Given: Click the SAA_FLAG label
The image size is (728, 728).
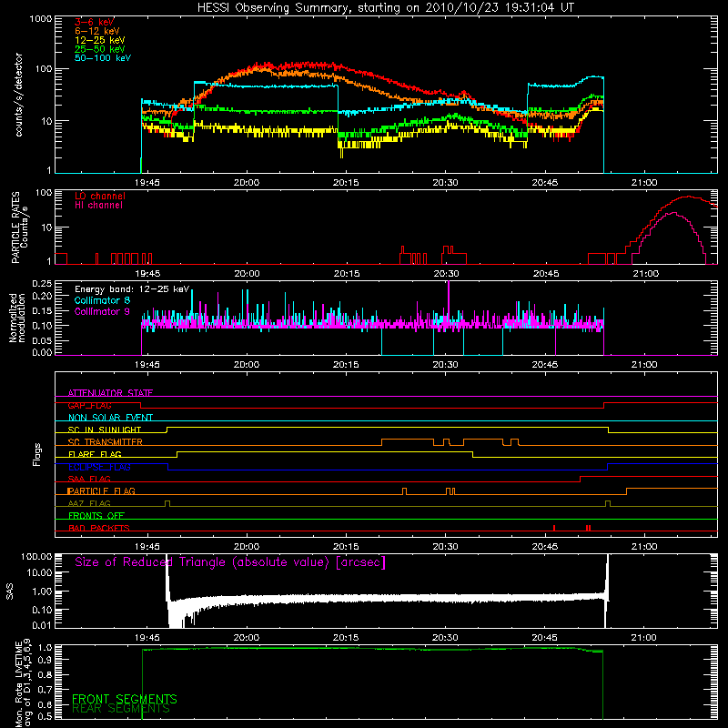Looking at the screenshot, I should point(89,479).
